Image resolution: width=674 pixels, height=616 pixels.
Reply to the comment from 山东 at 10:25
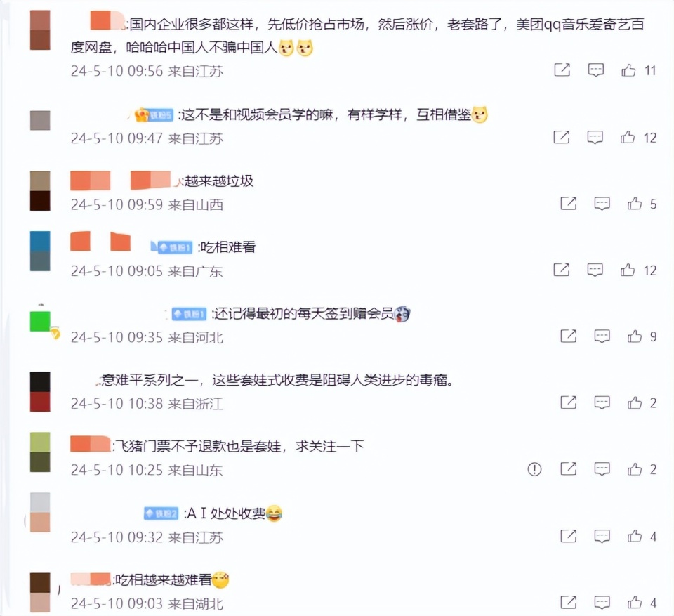[602, 469]
